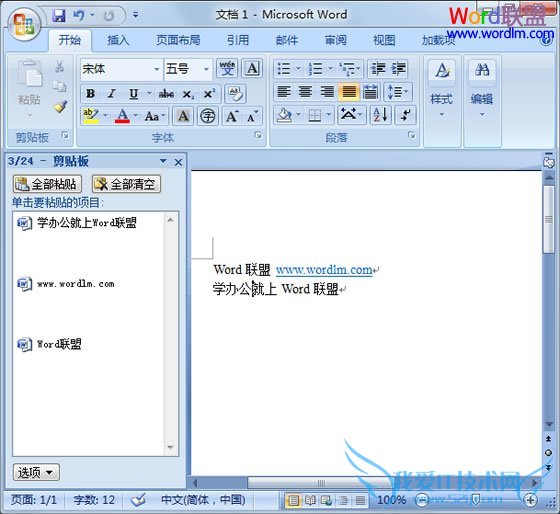Click the 全部粘贴 button
Screen dimensions: 560x514
47,184
